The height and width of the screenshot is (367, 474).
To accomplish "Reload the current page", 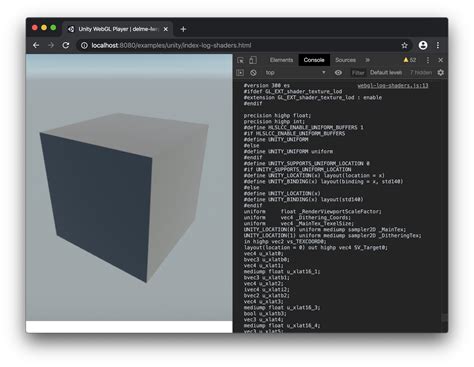I will [66, 45].
